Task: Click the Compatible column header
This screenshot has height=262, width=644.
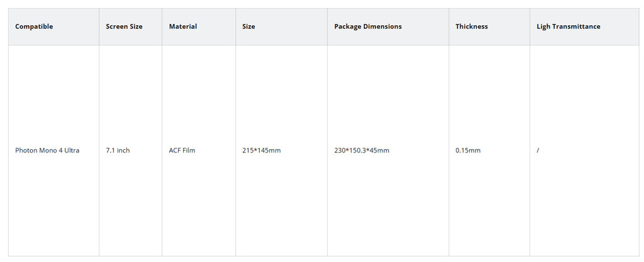Action: pyautogui.click(x=34, y=26)
